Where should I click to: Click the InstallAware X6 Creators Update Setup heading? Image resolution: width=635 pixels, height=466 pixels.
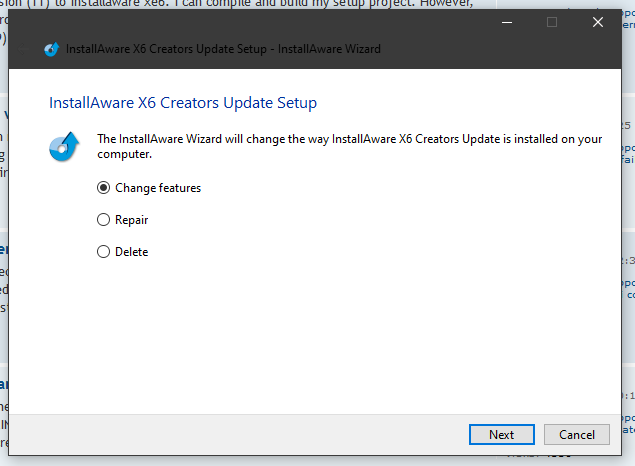pos(183,103)
